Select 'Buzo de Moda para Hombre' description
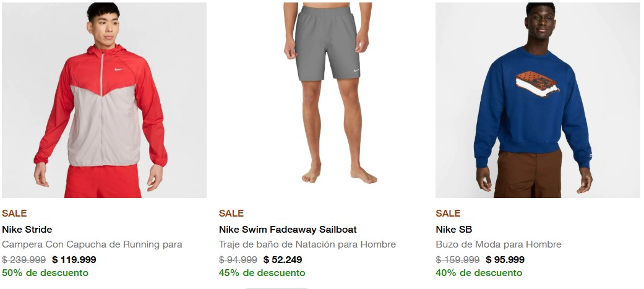 coord(498,244)
